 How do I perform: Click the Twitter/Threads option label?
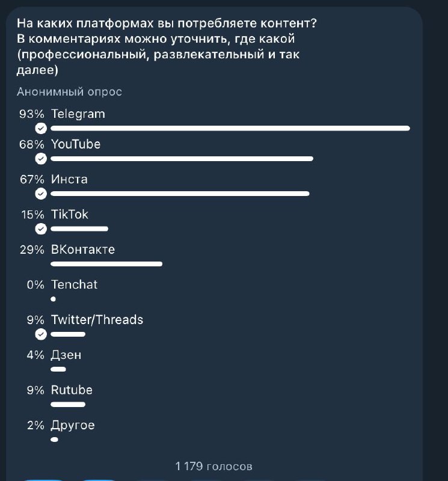[x=97, y=319]
